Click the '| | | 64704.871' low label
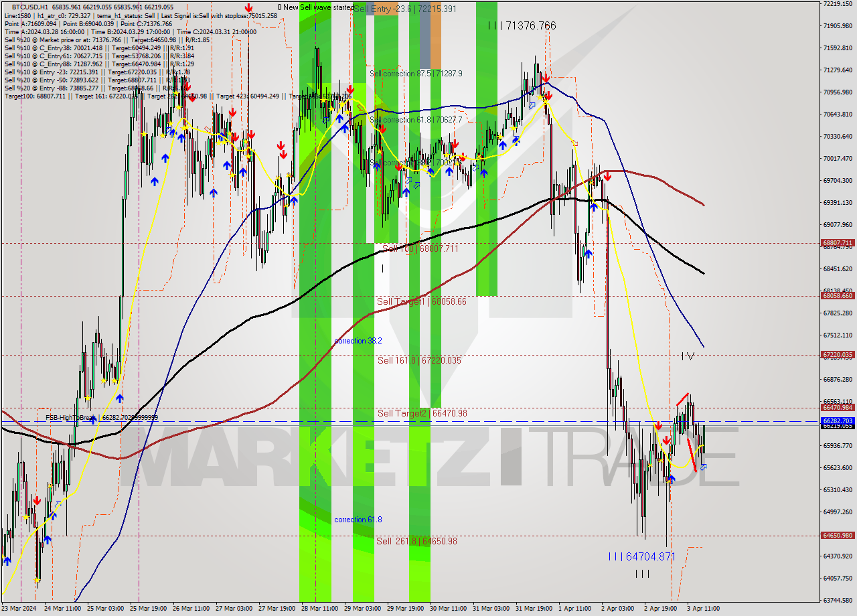 tap(641, 556)
